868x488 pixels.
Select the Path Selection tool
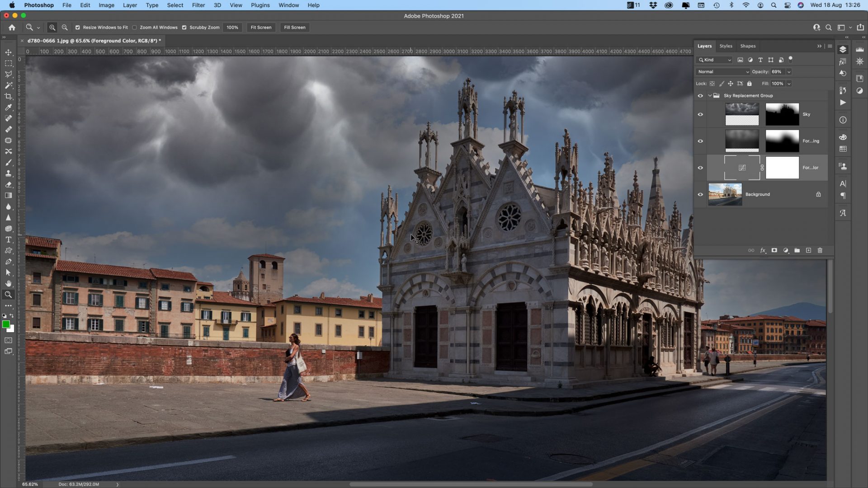[8, 272]
